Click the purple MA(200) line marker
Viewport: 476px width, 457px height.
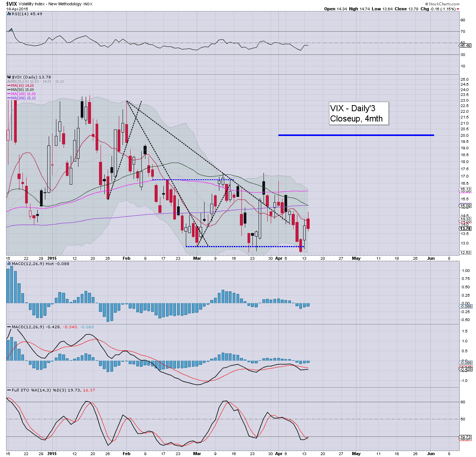point(9,98)
